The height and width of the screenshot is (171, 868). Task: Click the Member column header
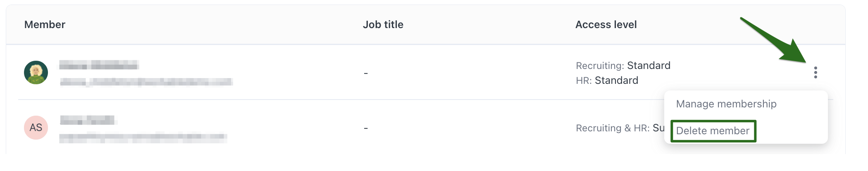point(45,25)
